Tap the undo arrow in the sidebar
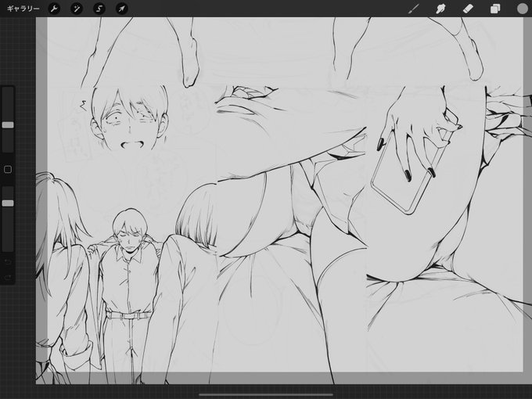This screenshot has height=399, width=532. pos(8,262)
